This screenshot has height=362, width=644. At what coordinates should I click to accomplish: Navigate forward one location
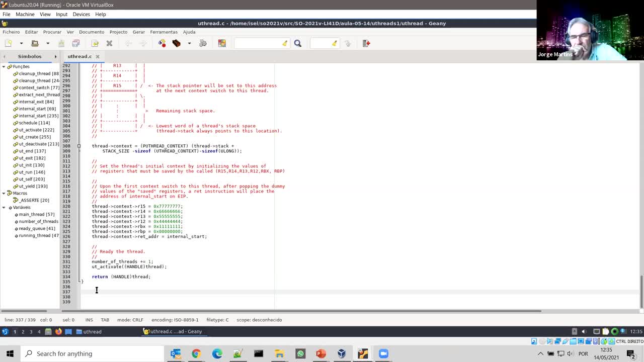(143, 43)
